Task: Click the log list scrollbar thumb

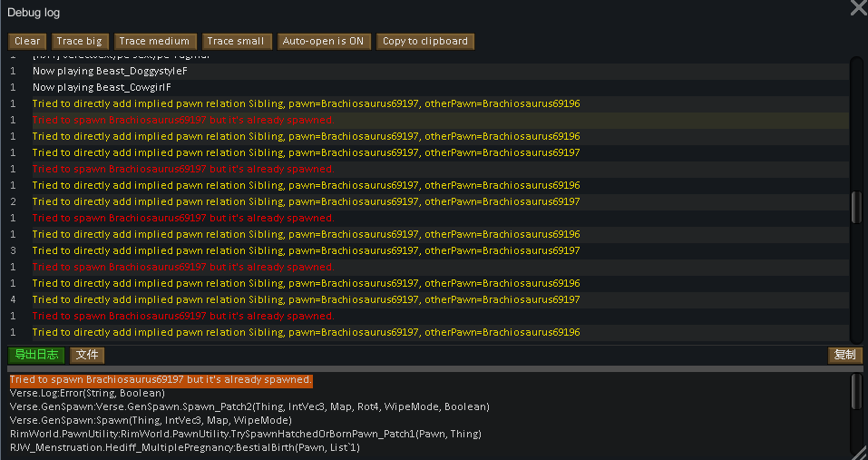Action: (x=856, y=207)
